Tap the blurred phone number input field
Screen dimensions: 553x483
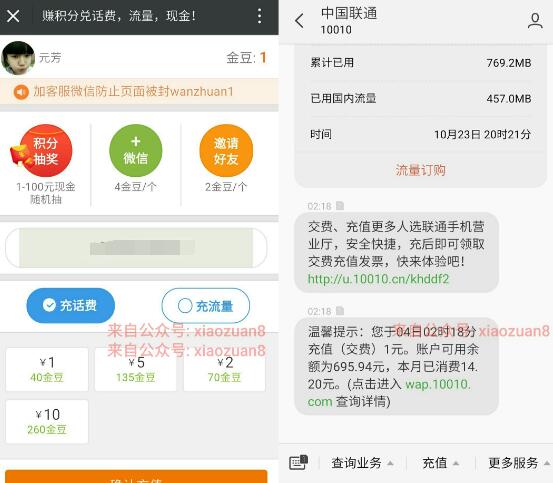136,248
